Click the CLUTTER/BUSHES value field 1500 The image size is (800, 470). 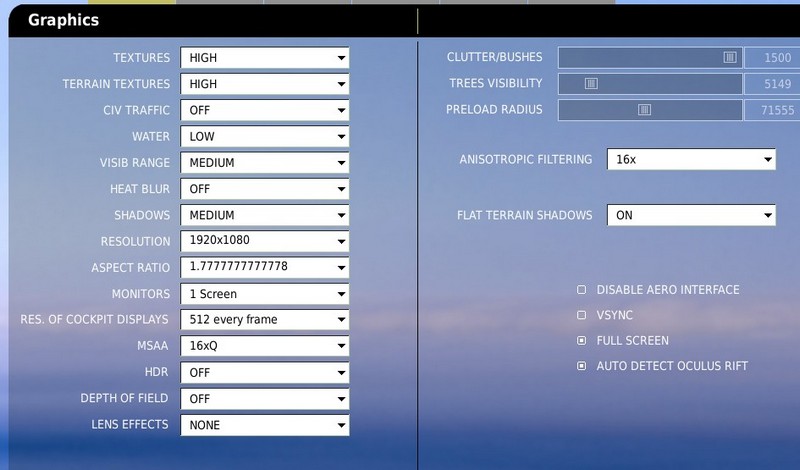coord(772,58)
